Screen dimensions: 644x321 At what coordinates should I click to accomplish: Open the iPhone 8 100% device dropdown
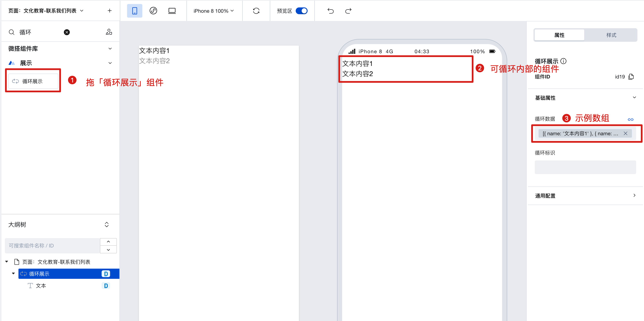213,11
